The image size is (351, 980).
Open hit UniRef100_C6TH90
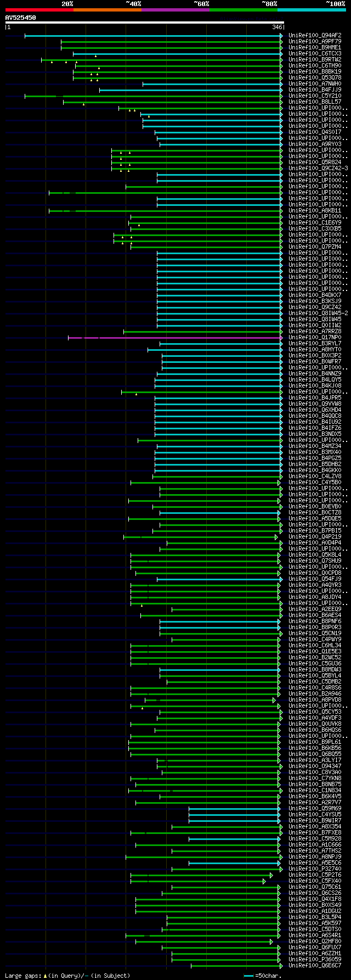(315, 66)
